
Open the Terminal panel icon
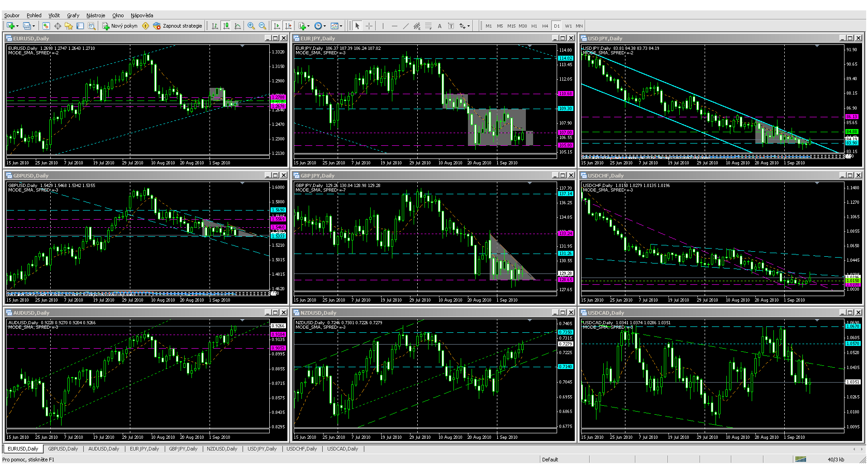(x=80, y=26)
